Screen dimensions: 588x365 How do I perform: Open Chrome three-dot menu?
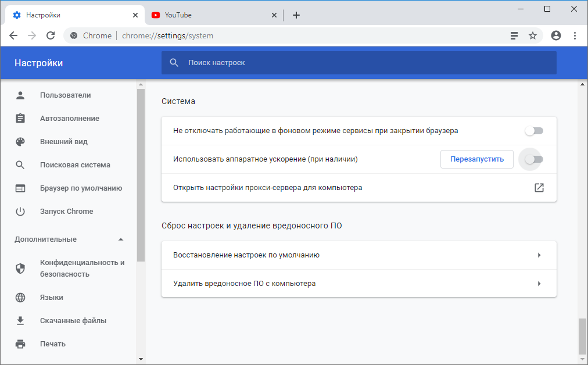click(575, 35)
